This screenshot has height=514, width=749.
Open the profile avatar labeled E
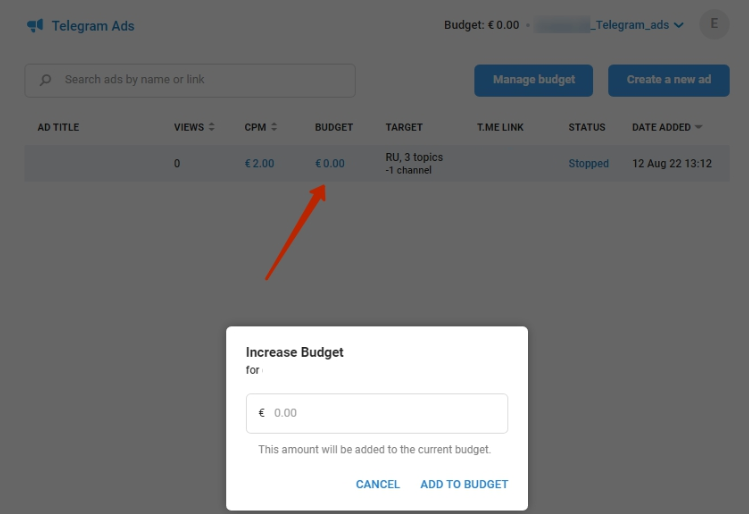tap(714, 25)
